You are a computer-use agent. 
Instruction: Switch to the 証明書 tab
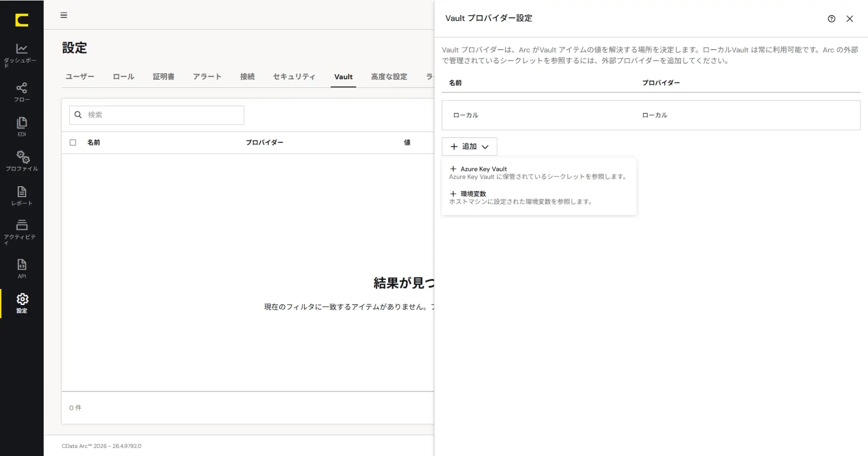pyautogui.click(x=163, y=77)
